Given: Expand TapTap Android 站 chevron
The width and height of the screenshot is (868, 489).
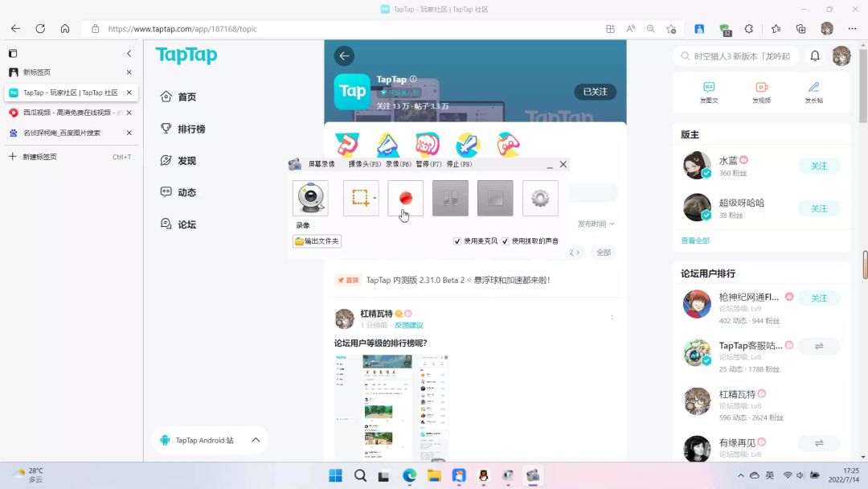Looking at the screenshot, I should tap(256, 440).
